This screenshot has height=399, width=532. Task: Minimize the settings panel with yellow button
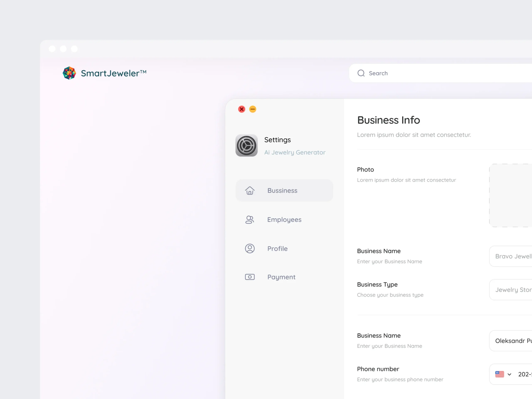[252, 109]
